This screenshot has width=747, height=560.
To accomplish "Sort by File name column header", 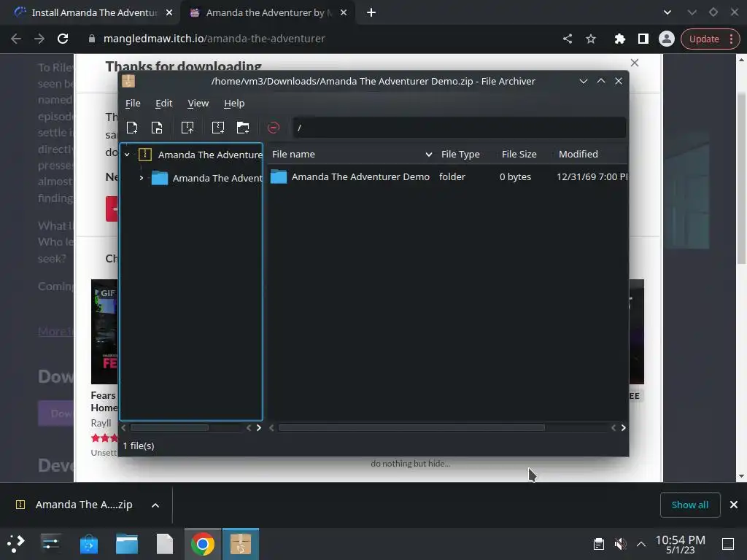I will pyautogui.click(x=351, y=155).
